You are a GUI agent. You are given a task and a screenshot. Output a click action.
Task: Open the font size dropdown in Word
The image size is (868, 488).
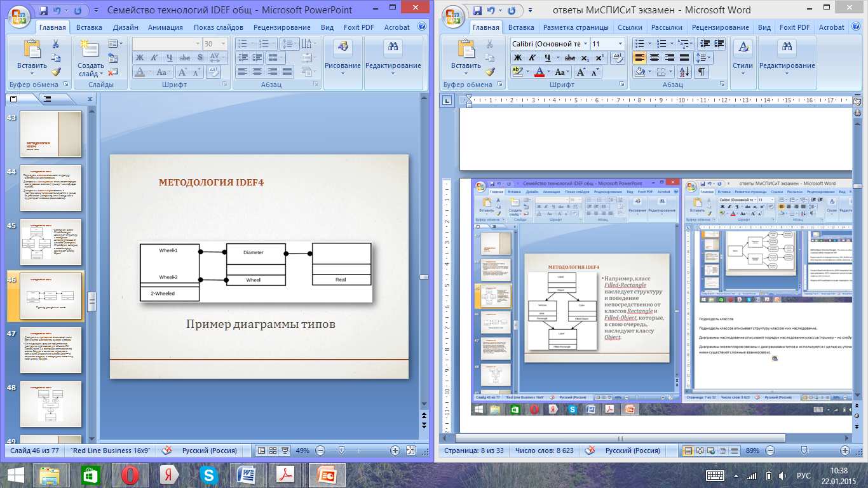[620, 44]
